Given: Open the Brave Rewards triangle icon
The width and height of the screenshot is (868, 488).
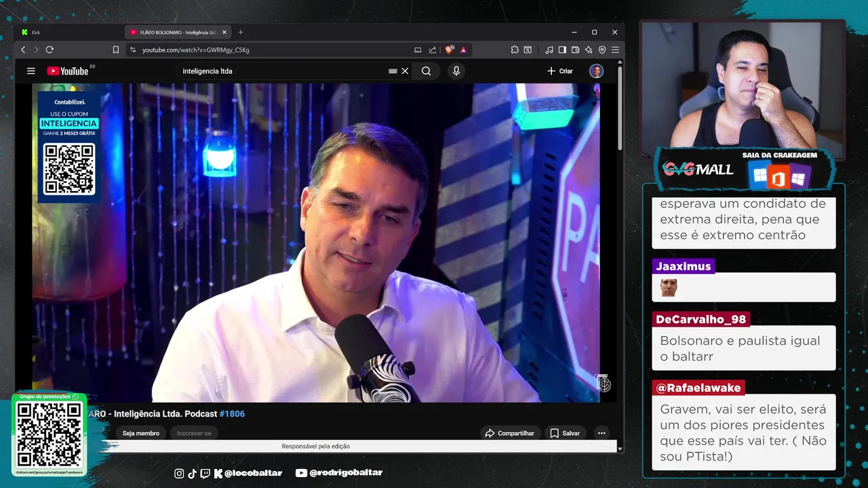Looking at the screenshot, I should 463,49.
